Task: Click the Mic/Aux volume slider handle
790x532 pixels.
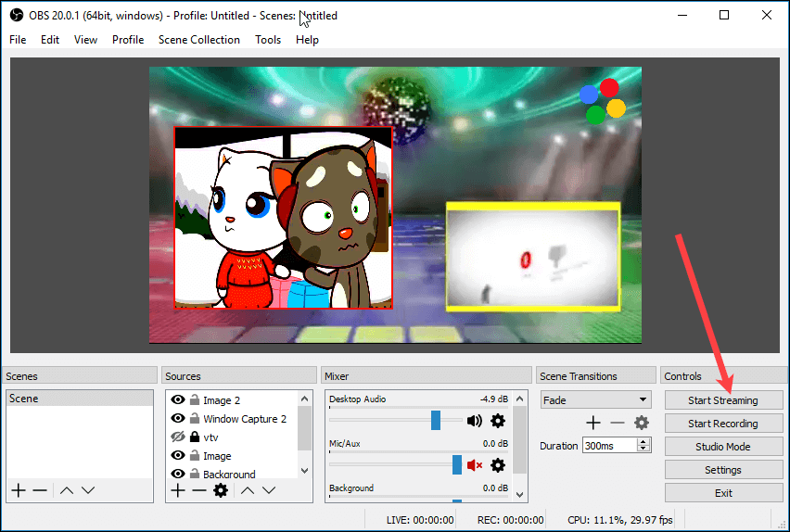Action: point(457,464)
